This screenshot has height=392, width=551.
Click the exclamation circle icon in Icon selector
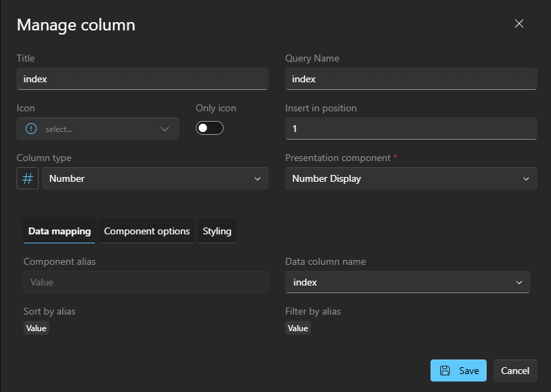point(31,129)
